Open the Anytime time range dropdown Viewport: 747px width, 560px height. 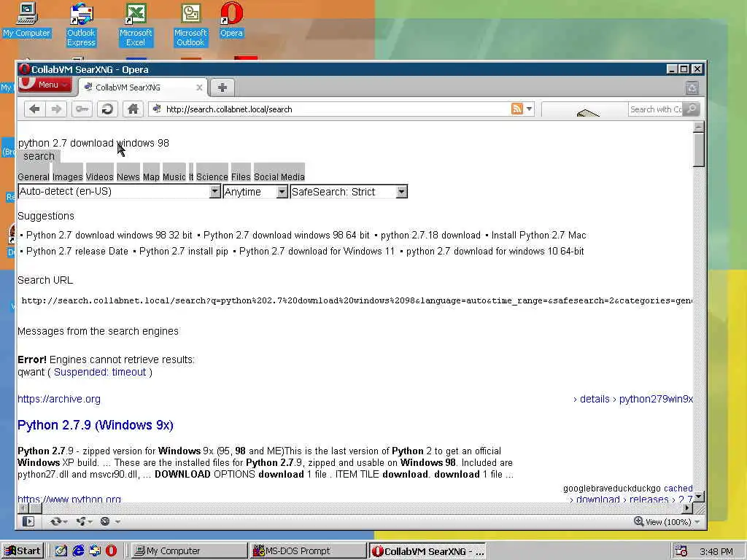click(255, 192)
